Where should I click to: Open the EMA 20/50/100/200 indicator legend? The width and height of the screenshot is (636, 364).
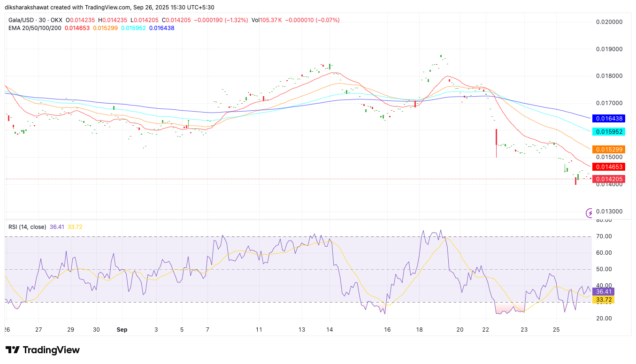(35, 28)
